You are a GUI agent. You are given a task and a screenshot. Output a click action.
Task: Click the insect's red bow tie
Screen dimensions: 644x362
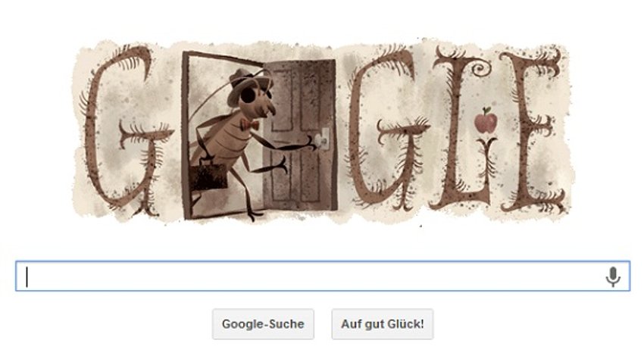click(250, 124)
